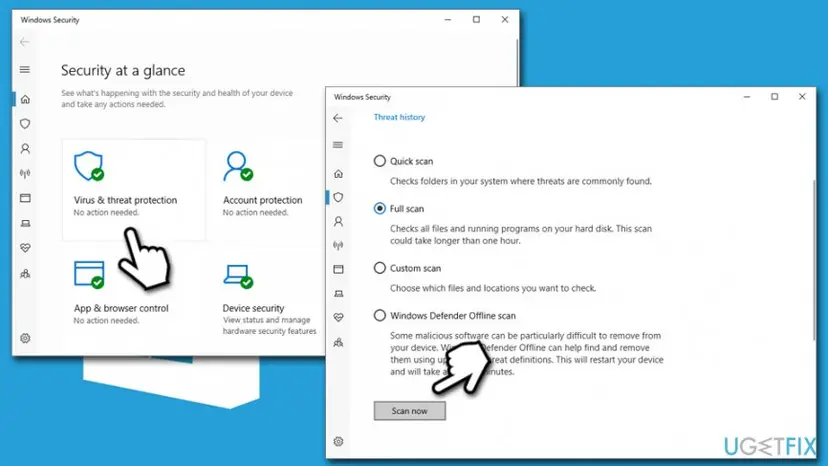Open account protection icon in back window sidebar
828x466 pixels.
[25, 148]
